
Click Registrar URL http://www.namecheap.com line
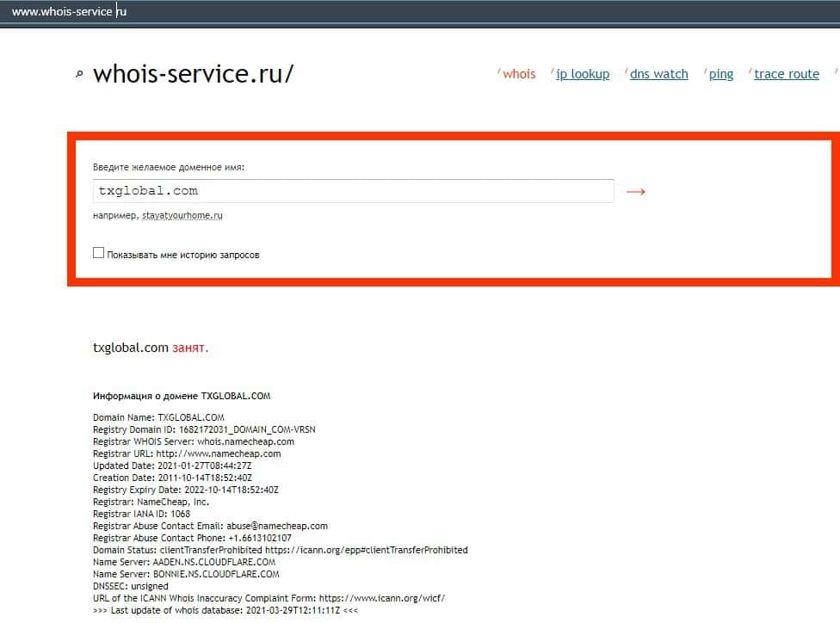click(x=187, y=453)
